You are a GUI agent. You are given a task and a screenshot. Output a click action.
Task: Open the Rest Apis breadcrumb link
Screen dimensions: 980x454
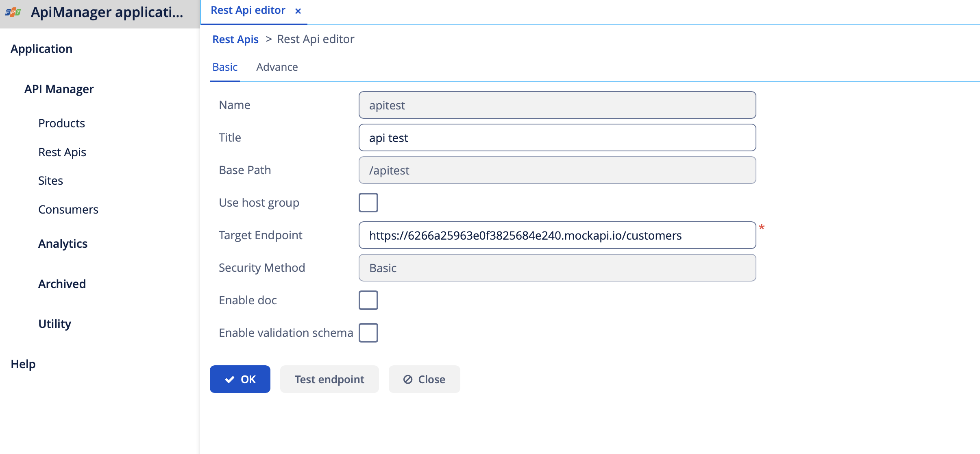click(235, 39)
